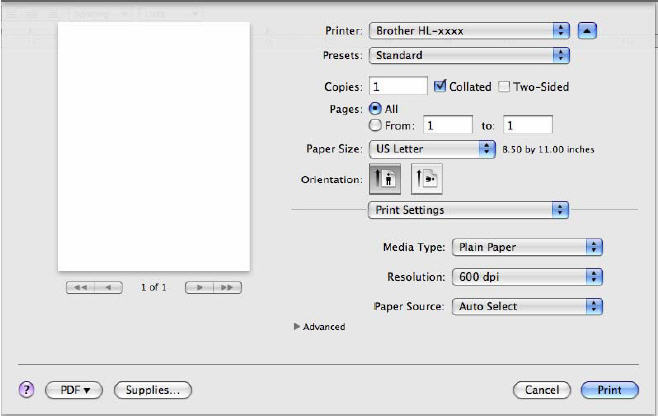The image size is (658, 416).
Task: Open the Printer dropdown showing Brother HL-xxxx
Action: click(468, 30)
